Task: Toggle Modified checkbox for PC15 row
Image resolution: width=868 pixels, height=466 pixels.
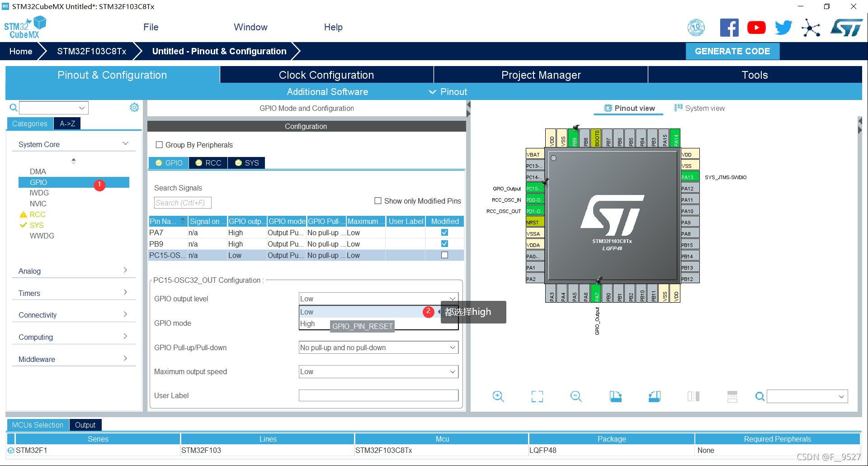Action: [444, 255]
